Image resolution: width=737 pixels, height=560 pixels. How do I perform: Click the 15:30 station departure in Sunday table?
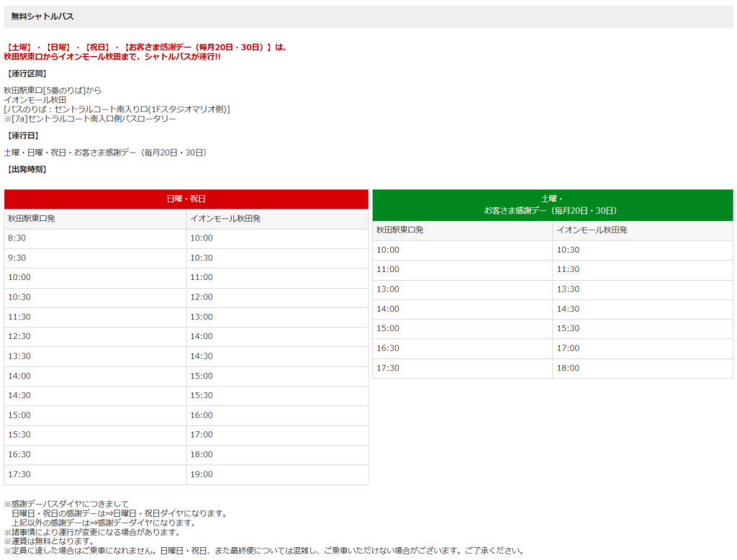pos(19,435)
